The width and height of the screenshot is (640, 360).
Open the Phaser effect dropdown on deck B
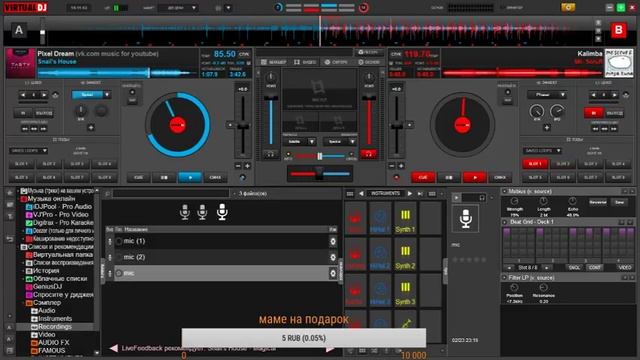click(x=547, y=95)
